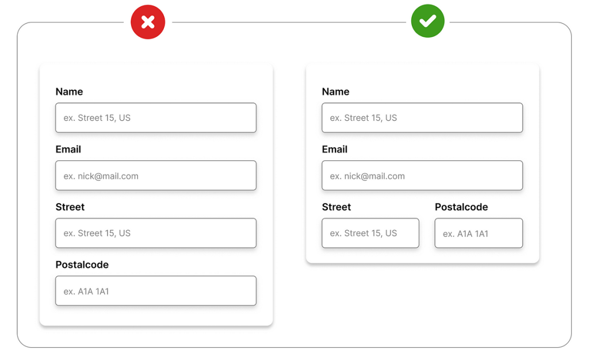
Task: Click the Name input in the right form
Action: [422, 118]
